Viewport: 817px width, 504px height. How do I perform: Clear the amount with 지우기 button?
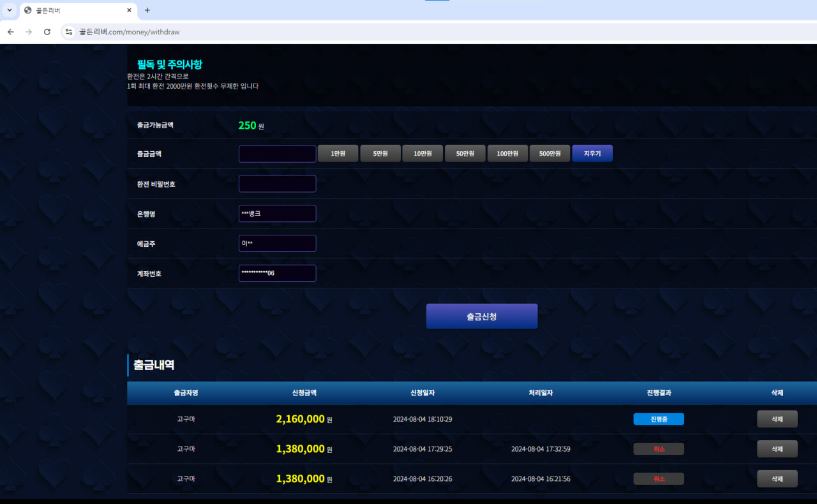click(x=592, y=154)
